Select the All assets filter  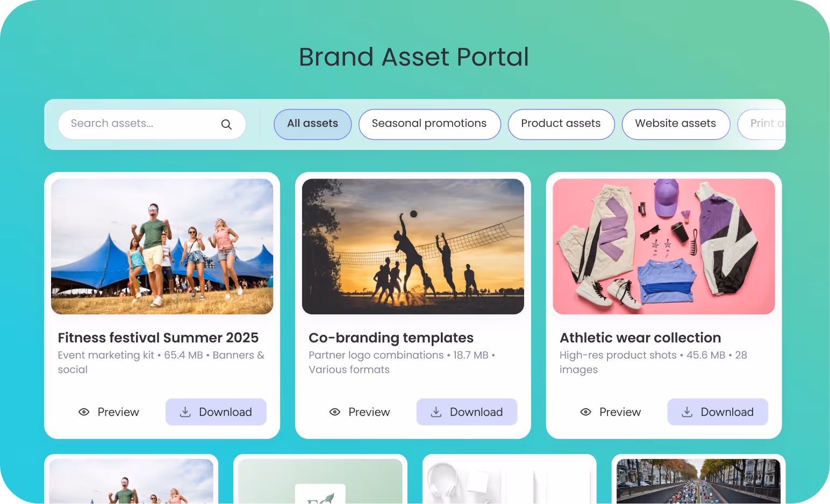(x=313, y=124)
